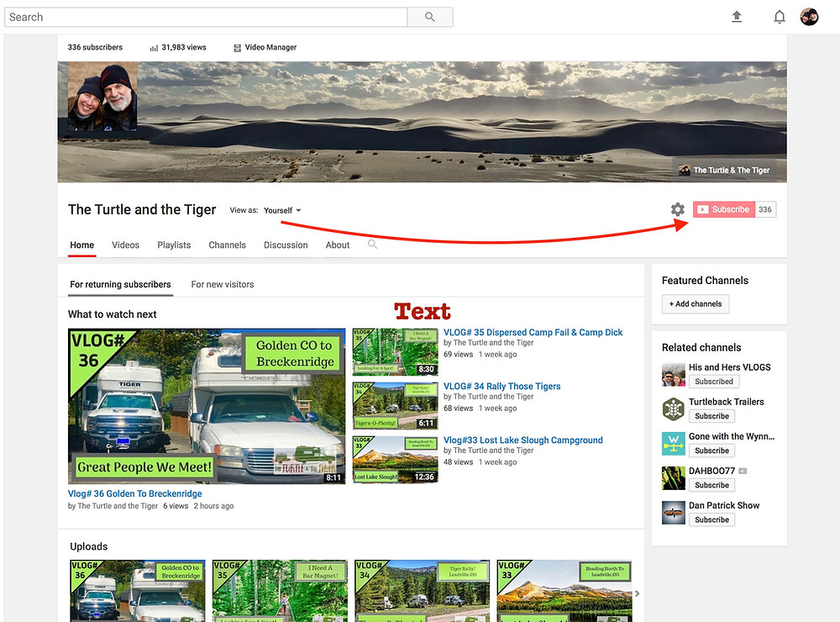Click His and Hers VLOGS channel name
Screen dimensions: 840x622
(x=730, y=367)
